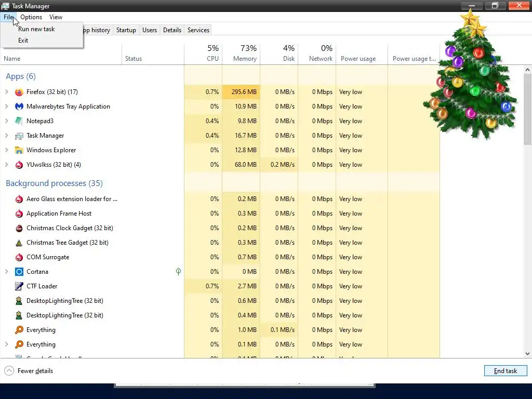The height and width of the screenshot is (399, 532).
Task: Click the Cortana process icon
Action: click(x=19, y=272)
